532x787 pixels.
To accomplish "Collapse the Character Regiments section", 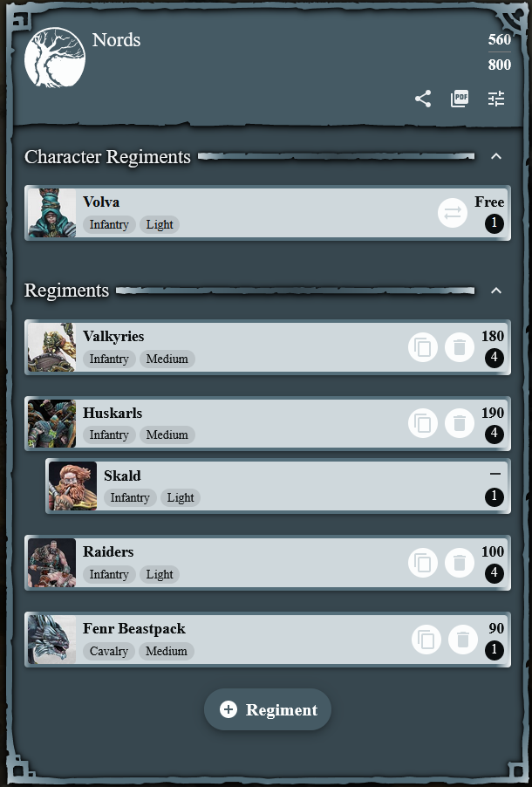I will [496, 156].
